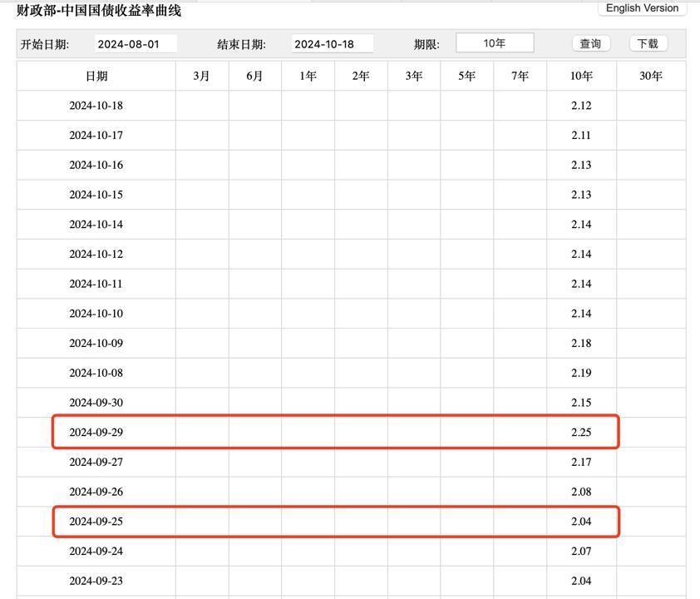Image resolution: width=700 pixels, height=599 pixels.
Task: Click the 2.04 yield for 2024-09-23
Action: tap(581, 582)
